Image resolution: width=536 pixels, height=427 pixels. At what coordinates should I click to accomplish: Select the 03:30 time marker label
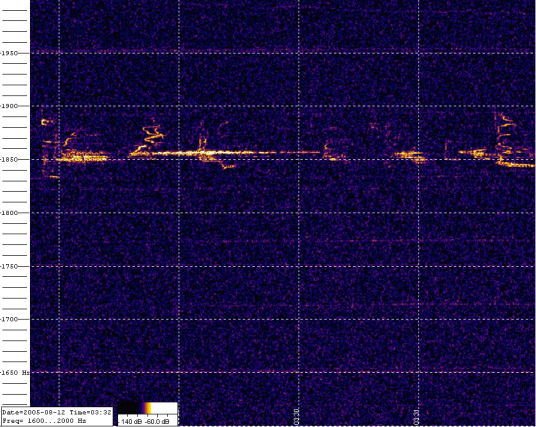pos(296,416)
